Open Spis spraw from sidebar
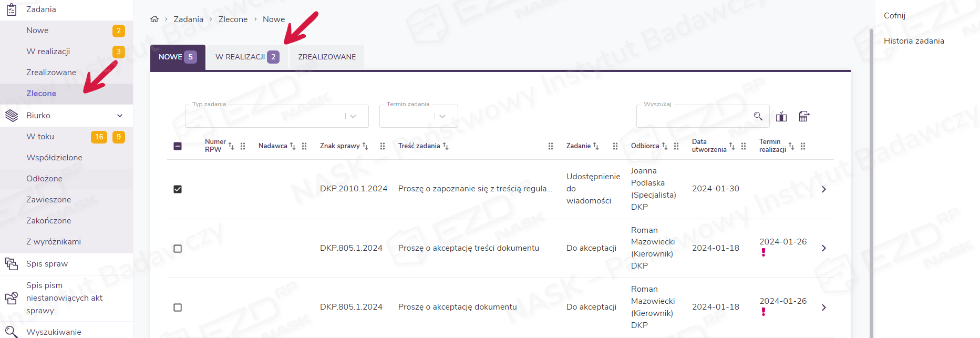The image size is (980, 338). click(x=47, y=264)
